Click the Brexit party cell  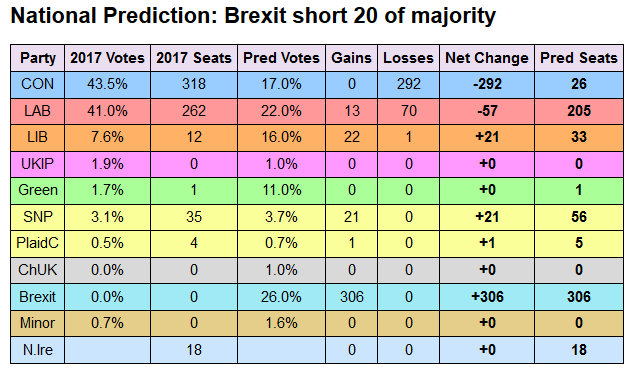click(x=38, y=297)
